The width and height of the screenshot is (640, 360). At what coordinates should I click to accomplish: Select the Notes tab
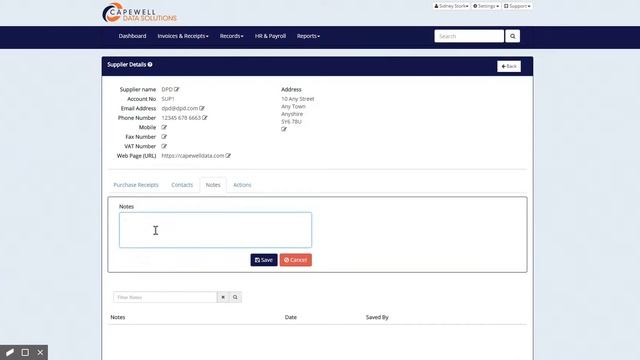pos(213,185)
